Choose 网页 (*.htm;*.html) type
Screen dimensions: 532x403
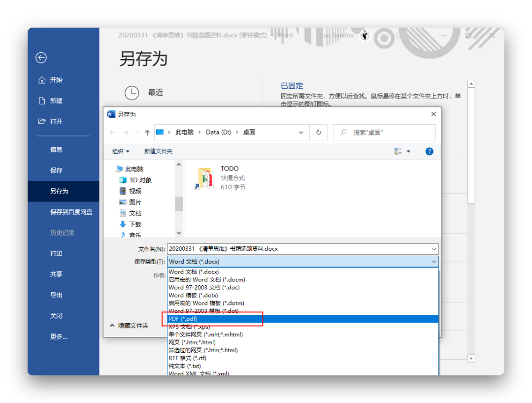(303, 342)
